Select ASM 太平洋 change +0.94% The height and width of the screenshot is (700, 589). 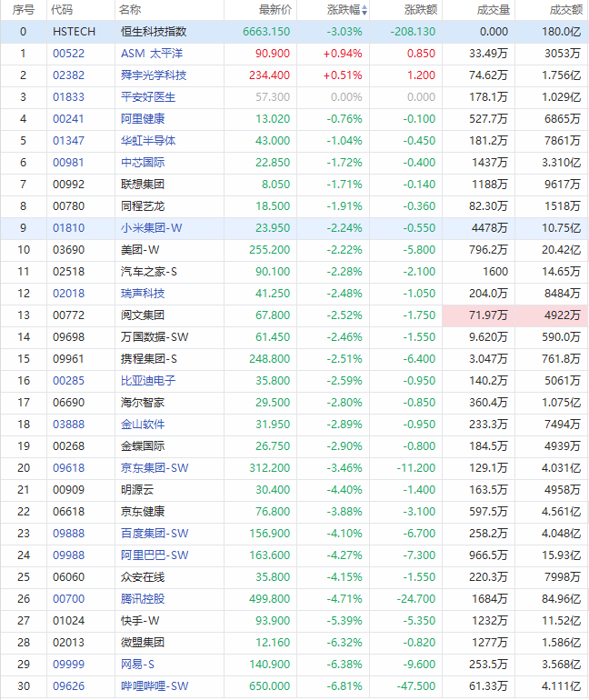pos(343,54)
